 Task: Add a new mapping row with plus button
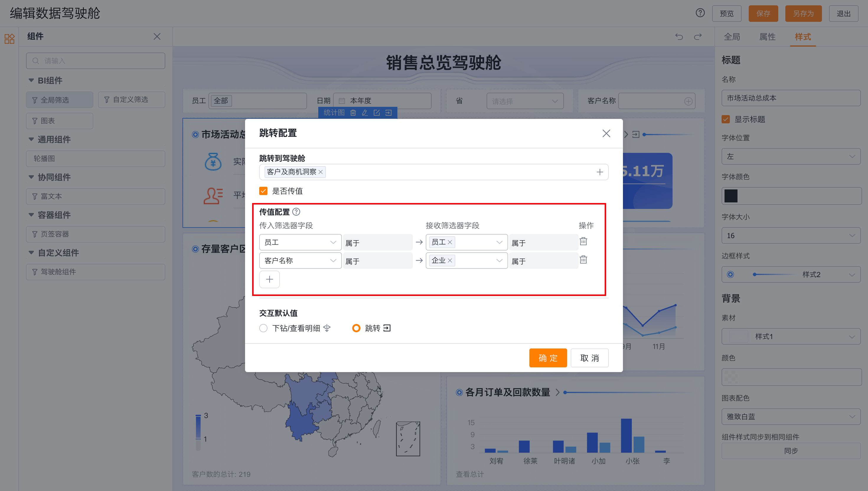(269, 279)
